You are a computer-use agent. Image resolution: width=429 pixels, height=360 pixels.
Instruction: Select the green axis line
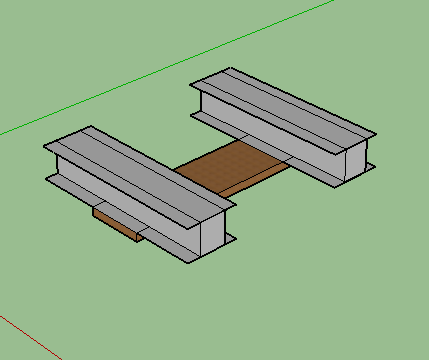tap(167, 68)
